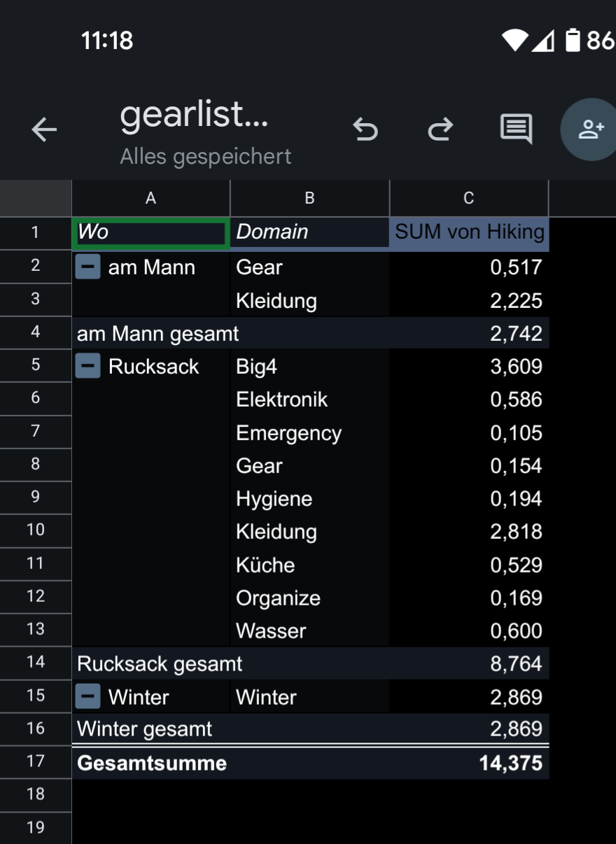Tap the Wi-Fi status icon
This screenshot has width=616, height=844.
click(x=514, y=41)
